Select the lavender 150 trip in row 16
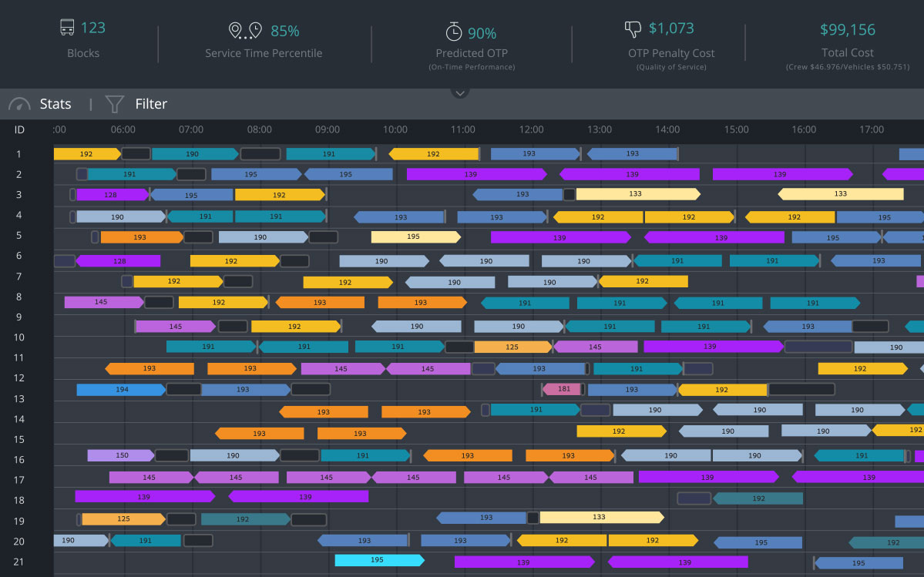 (121, 455)
